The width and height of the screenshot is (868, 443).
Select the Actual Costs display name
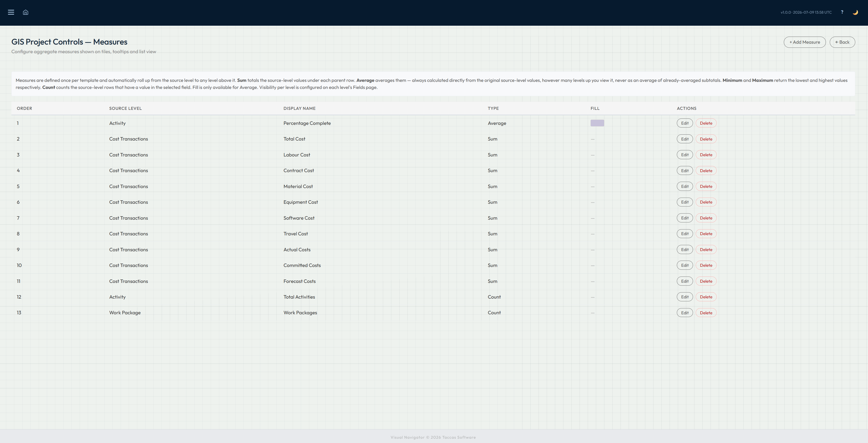click(x=297, y=250)
